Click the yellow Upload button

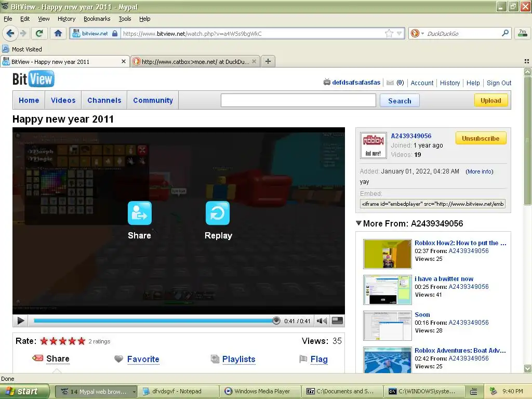click(491, 100)
